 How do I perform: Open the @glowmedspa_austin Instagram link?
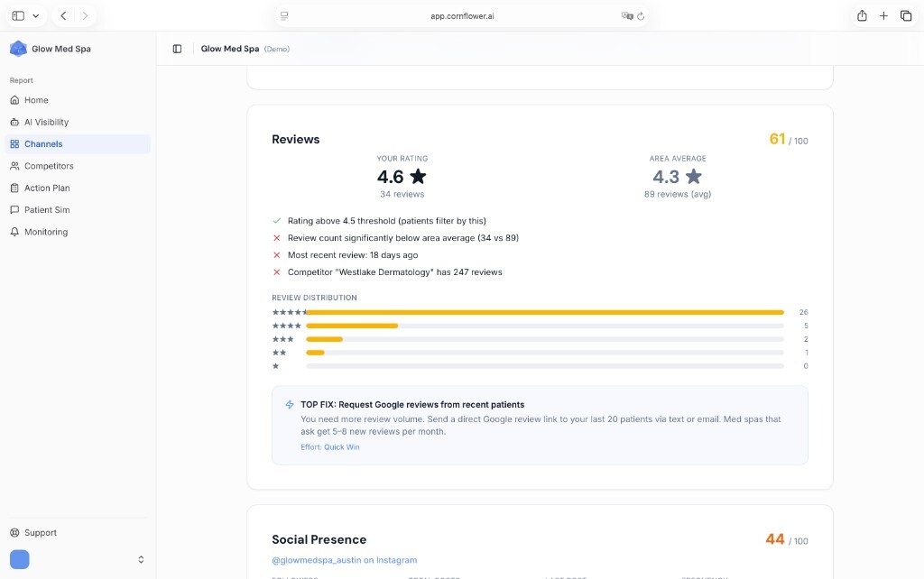pyautogui.click(x=344, y=559)
